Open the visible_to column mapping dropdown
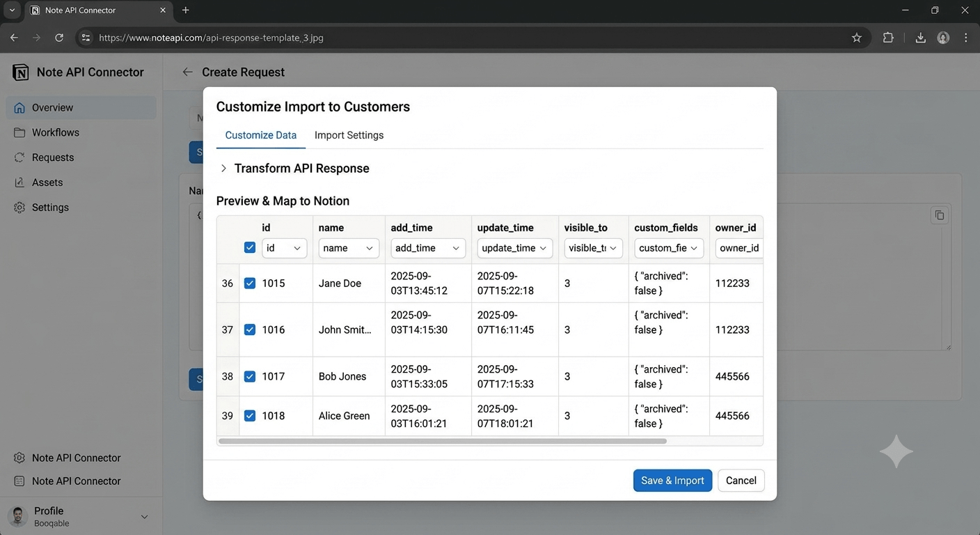The width and height of the screenshot is (980, 535). pyautogui.click(x=594, y=248)
